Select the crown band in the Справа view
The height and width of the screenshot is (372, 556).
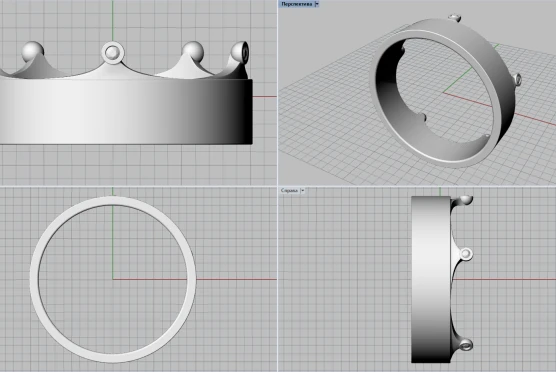pyautogui.click(x=431, y=279)
